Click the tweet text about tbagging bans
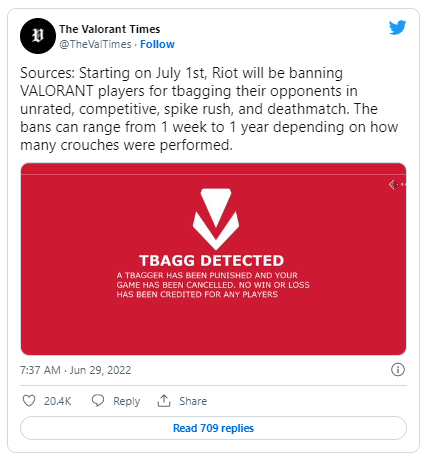This screenshot has height=459, width=432. click(209, 109)
